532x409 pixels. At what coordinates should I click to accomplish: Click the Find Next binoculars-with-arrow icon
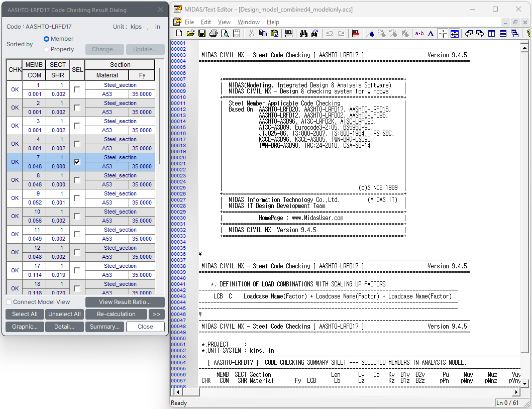point(315,33)
